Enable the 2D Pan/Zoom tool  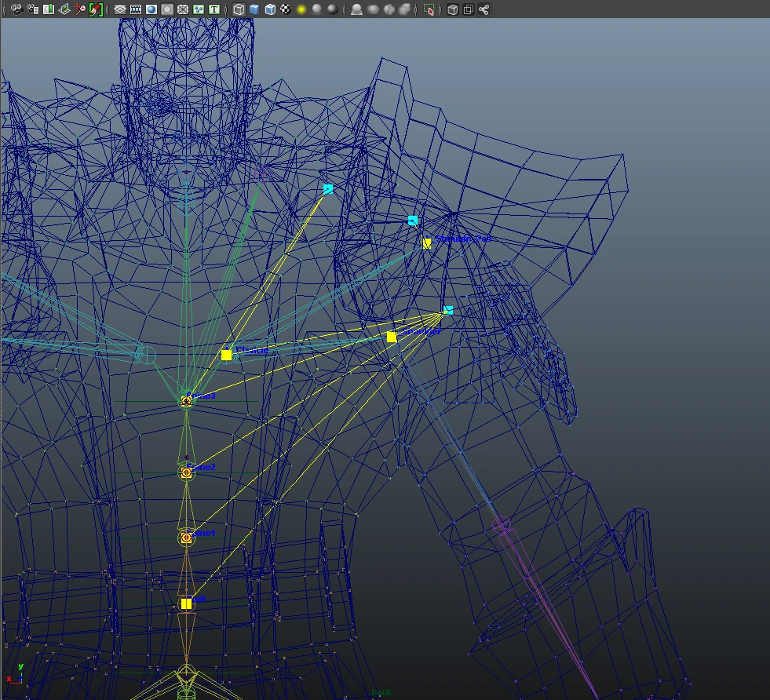[80, 9]
